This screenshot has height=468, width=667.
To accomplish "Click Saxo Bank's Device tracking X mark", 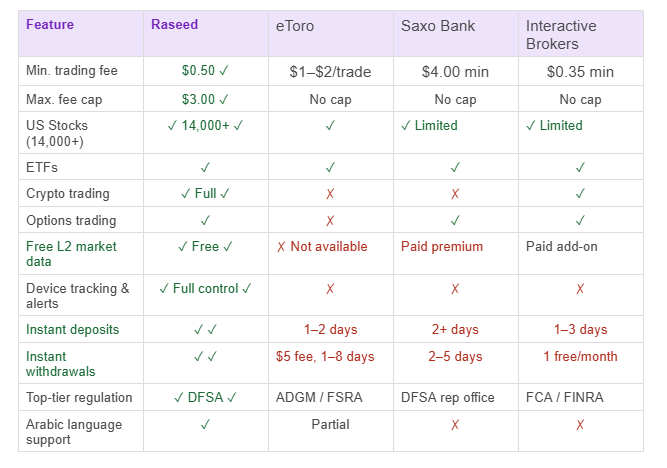I will pyautogui.click(x=455, y=289).
